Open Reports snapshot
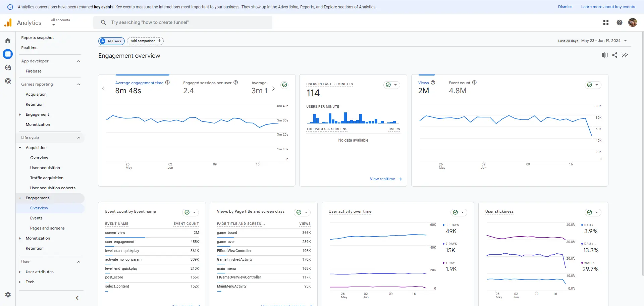Viewport: 644px width, 306px height. pos(38,38)
